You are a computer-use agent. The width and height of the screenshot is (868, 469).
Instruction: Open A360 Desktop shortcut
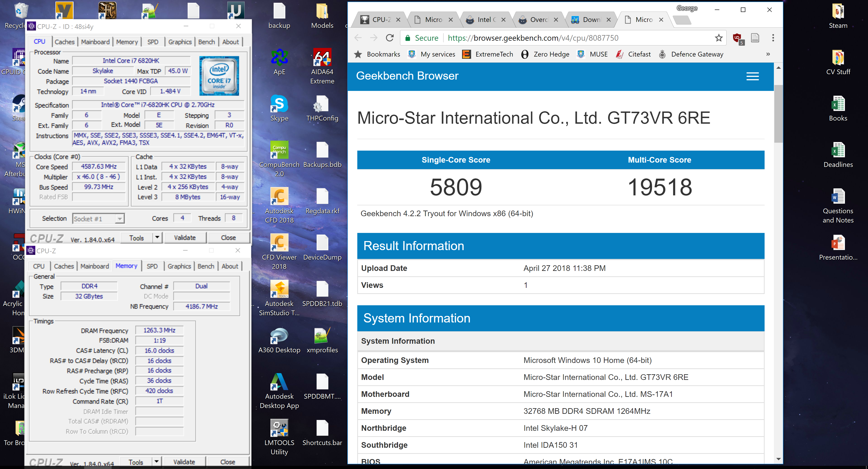[x=279, y=340]
